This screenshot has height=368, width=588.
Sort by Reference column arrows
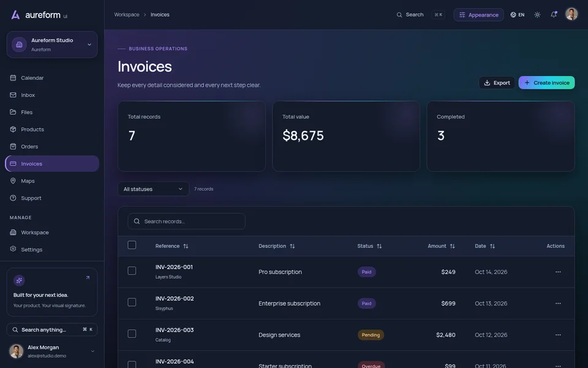186,247
